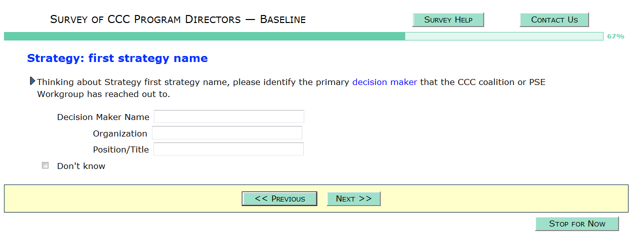Click the Position/Title field label
644x245 pixels.
point(121,149)
